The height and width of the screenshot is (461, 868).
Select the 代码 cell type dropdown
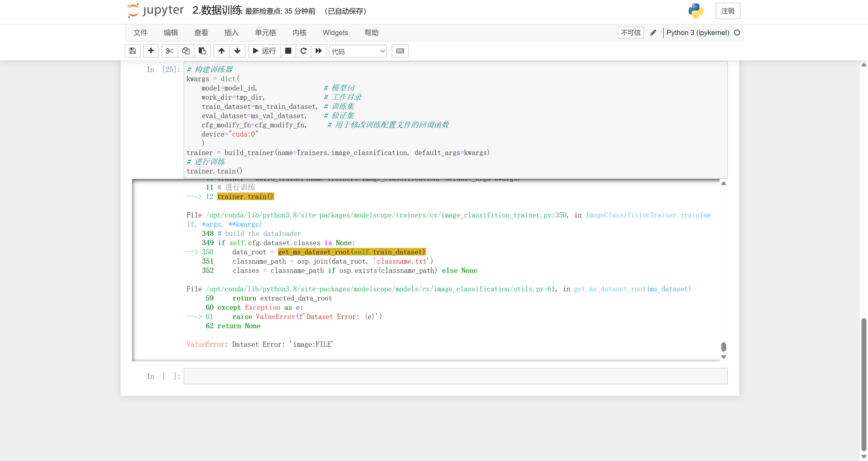[x=358, y=51]
